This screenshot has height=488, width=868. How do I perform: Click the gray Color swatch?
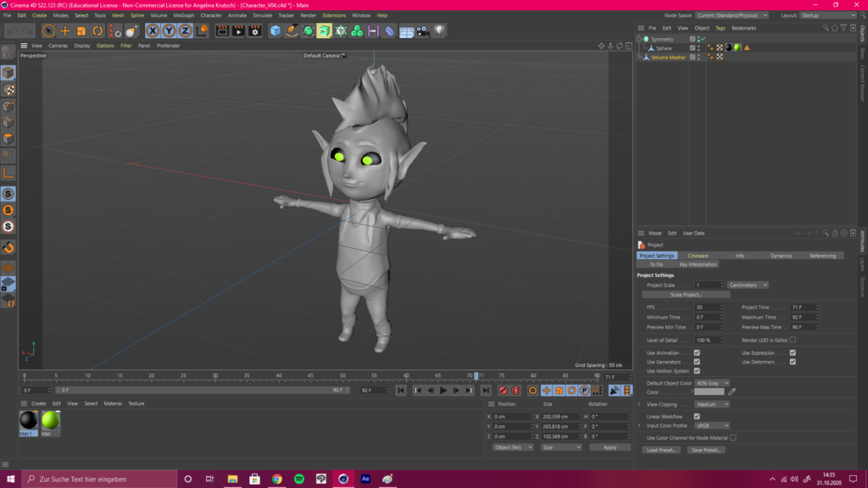709,391
